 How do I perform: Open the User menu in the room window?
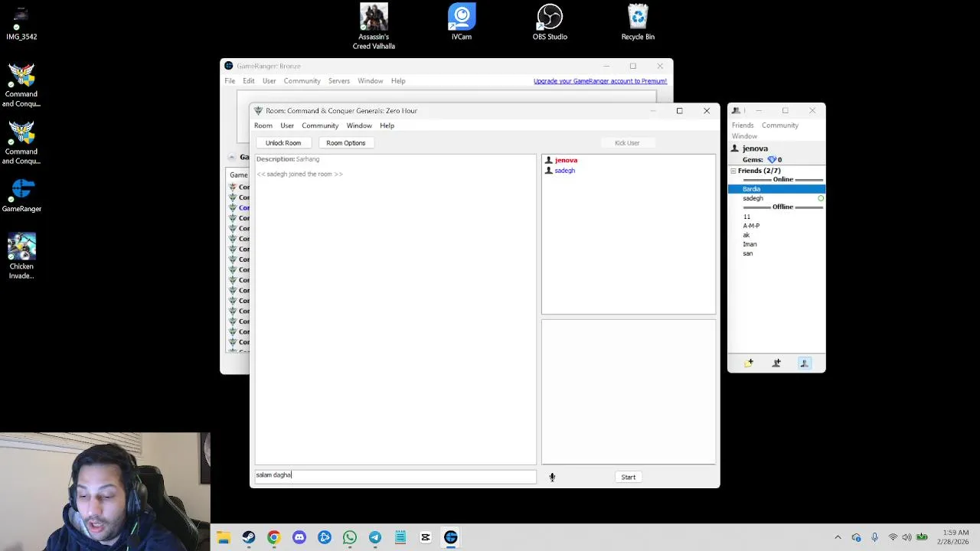tap(287, 126)
